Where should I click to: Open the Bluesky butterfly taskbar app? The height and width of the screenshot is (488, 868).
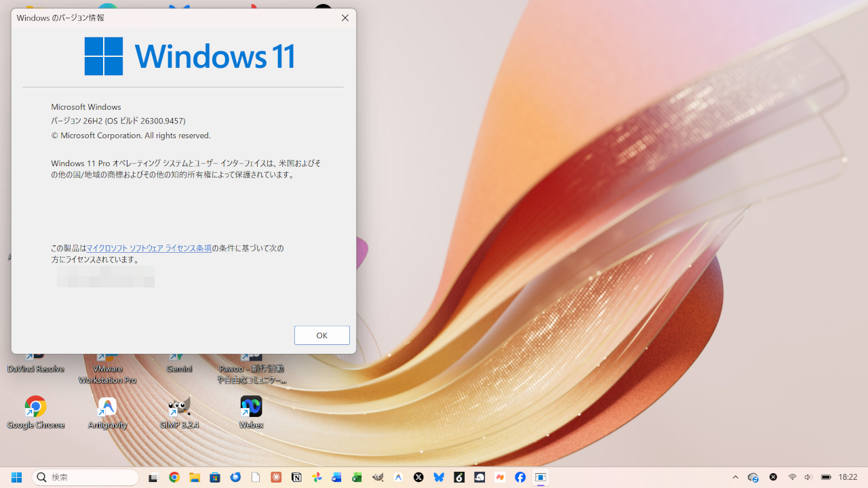[x=439, y=477]
